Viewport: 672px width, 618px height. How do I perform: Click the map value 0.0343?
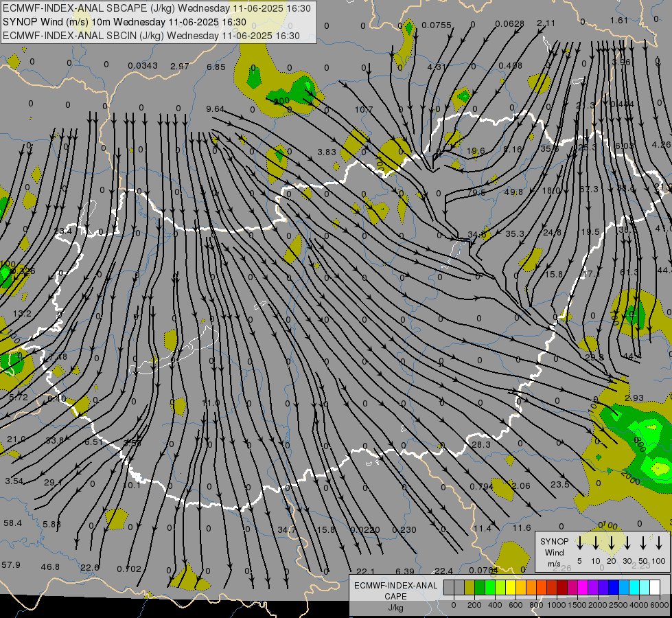143,66
